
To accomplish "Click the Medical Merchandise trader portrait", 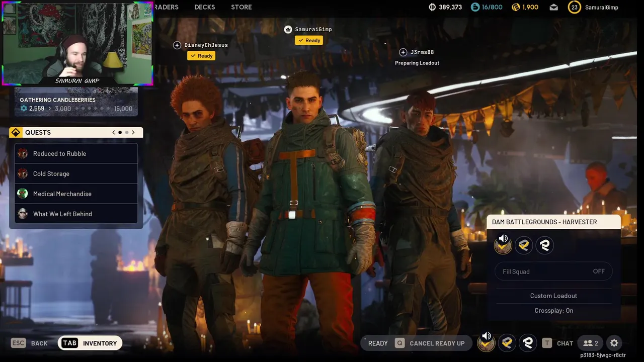I will [23, 194].
